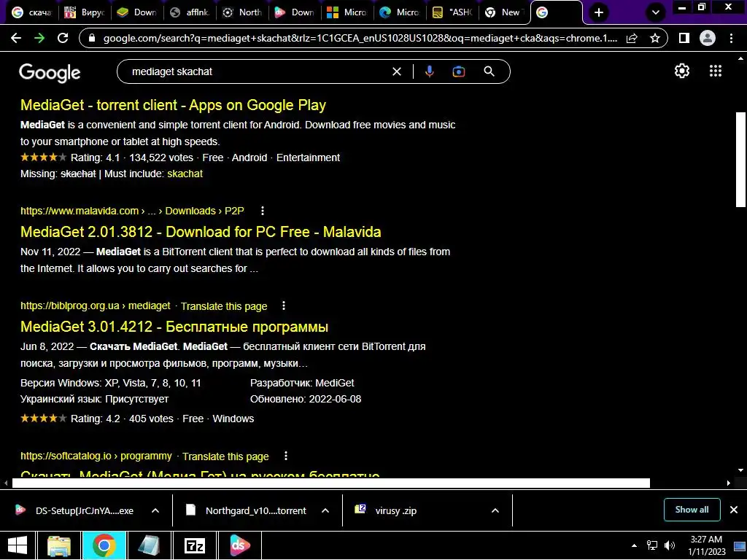The image size is (747, 560).
Task: Translate the softcatalog.io result page
Action: 225,456
